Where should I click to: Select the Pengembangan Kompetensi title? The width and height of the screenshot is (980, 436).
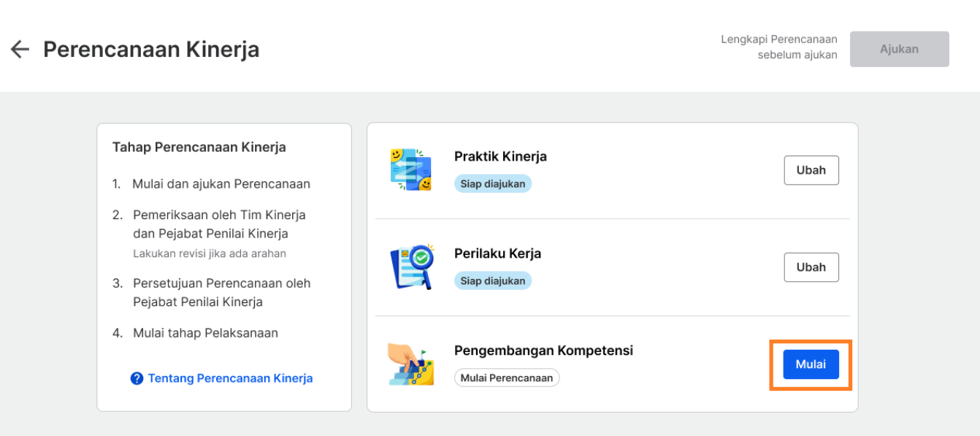[x=543, y=351]
